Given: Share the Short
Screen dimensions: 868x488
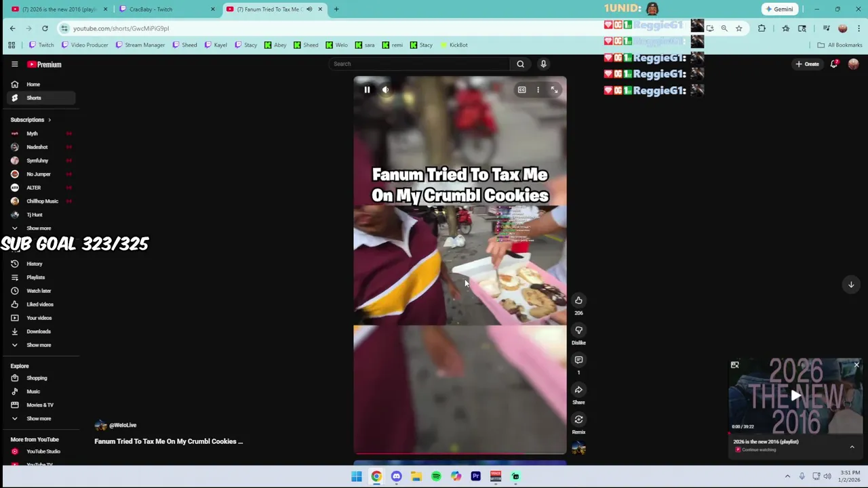Looking at the screenshot, I should coord(578,390).
